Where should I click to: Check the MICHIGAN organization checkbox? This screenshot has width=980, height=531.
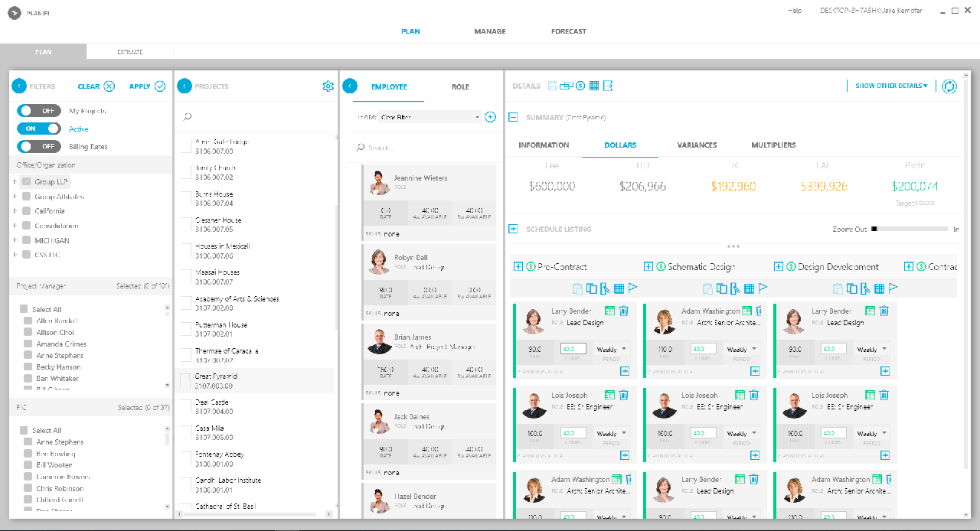(27, 240)
